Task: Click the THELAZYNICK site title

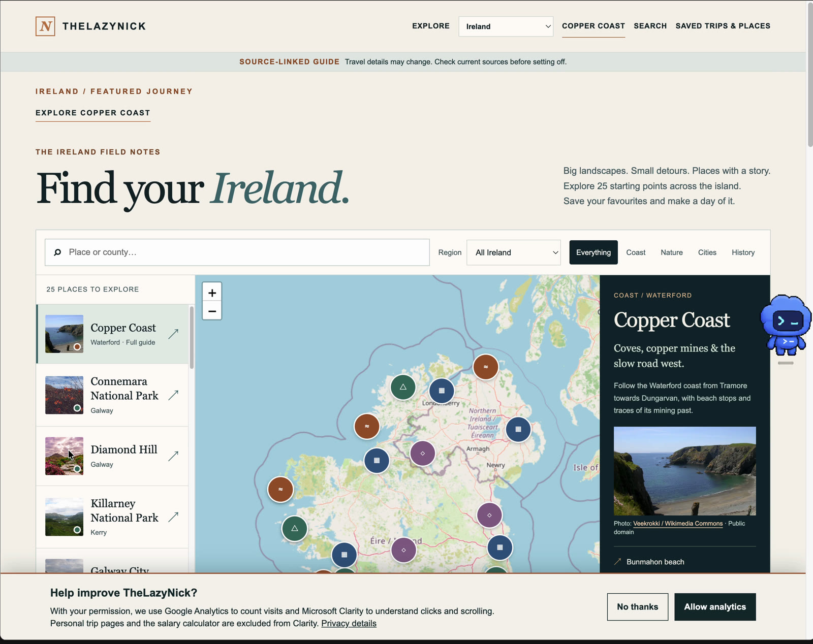Action: (104, 26)
